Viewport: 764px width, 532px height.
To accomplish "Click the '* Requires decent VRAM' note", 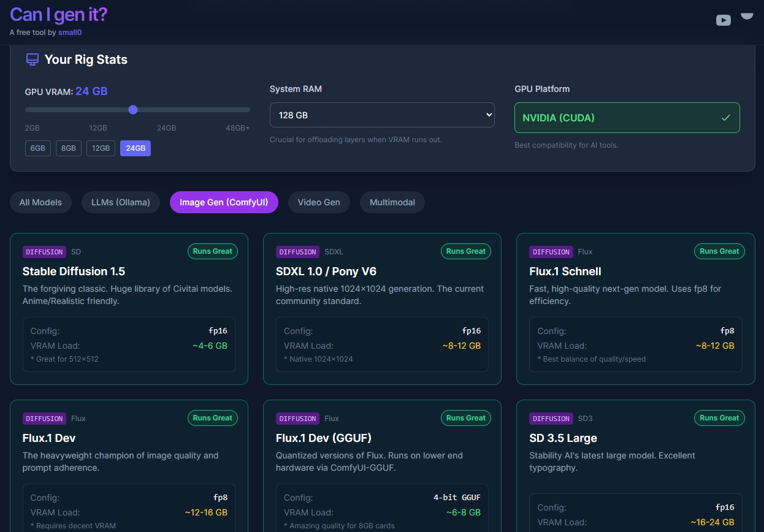I will [x=73, y=526].
